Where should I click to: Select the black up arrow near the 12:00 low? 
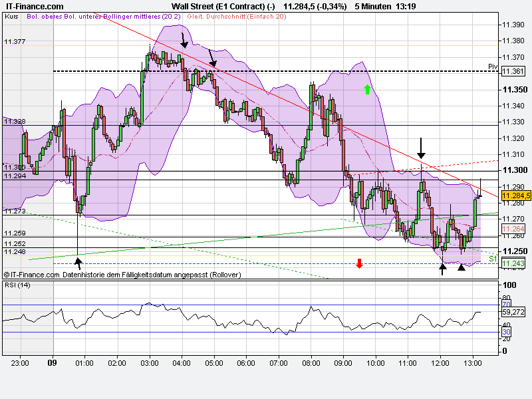442,268
